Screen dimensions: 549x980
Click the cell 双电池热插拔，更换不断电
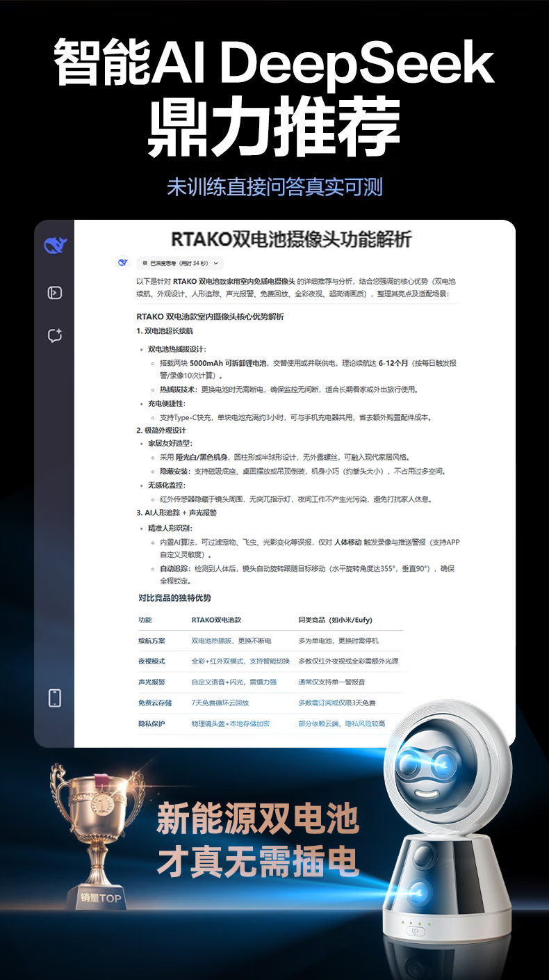coord(231,640)
